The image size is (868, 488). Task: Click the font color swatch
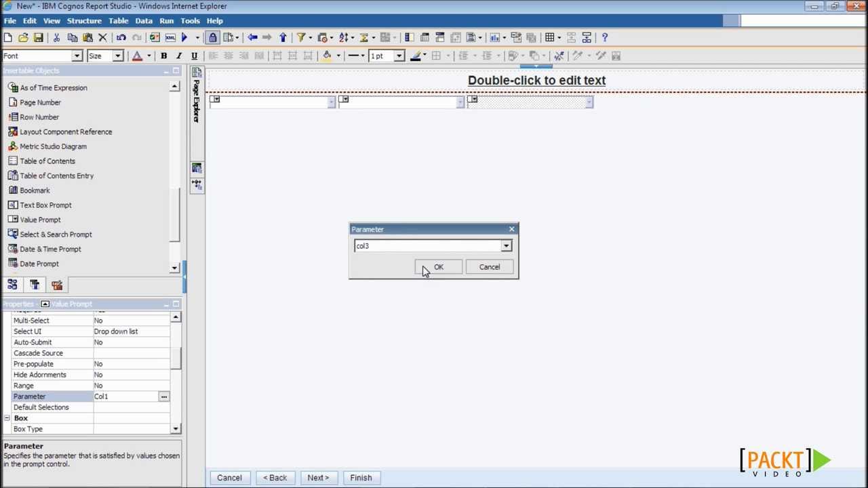(137, 56)
